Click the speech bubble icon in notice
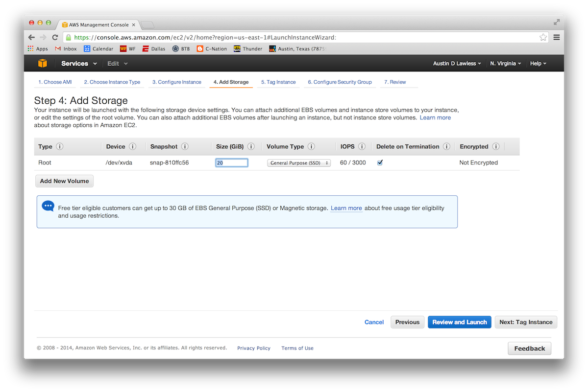The width and height of the screenshot is (588, 392). (x=48, y=206)
